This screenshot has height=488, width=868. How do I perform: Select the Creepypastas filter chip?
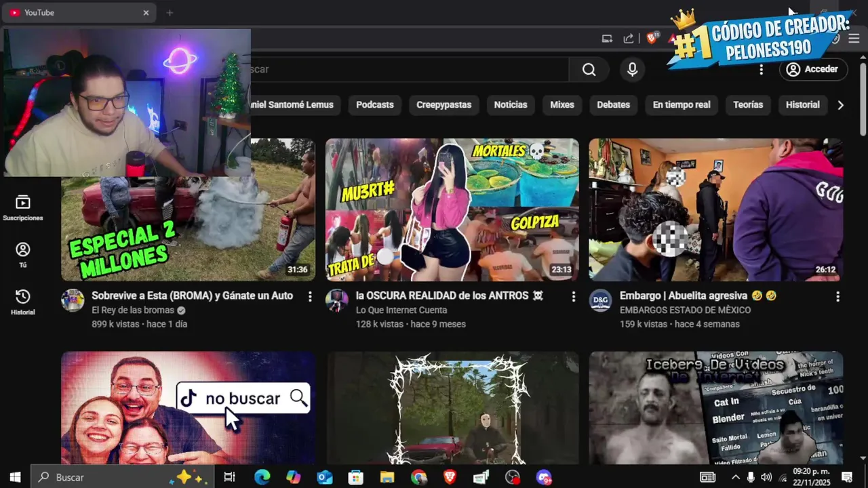(443, 104)
